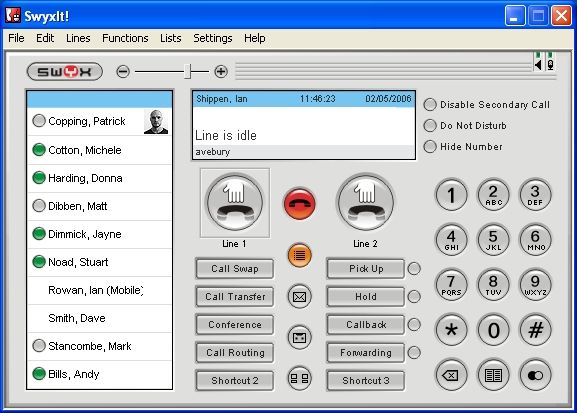577x413 pixels.
Task: Click the Swyx logo button
Action: point(64,71)
